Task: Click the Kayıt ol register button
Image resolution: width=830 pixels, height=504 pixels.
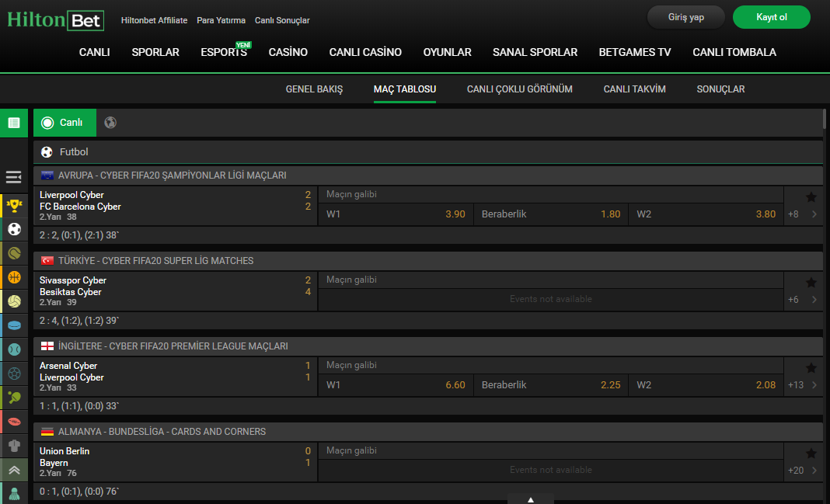Action: pos(771,17)
